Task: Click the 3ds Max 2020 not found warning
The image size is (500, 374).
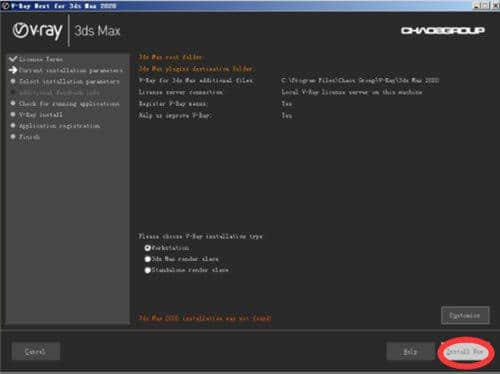Action: click(x=205, y=318)
